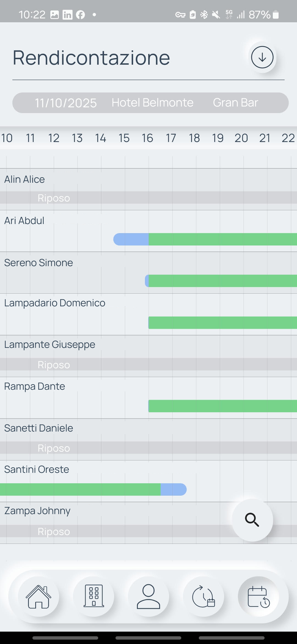This screenshot has width=297, height=644.
Task: Open the building structures icon
Action: pyautogui.click(x=94, y=596)
